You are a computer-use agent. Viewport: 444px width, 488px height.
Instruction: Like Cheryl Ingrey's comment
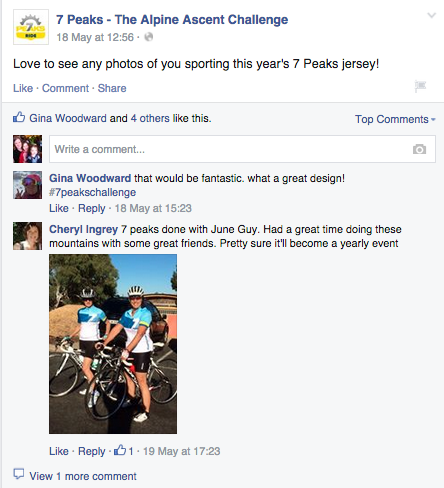pos(59,451)
